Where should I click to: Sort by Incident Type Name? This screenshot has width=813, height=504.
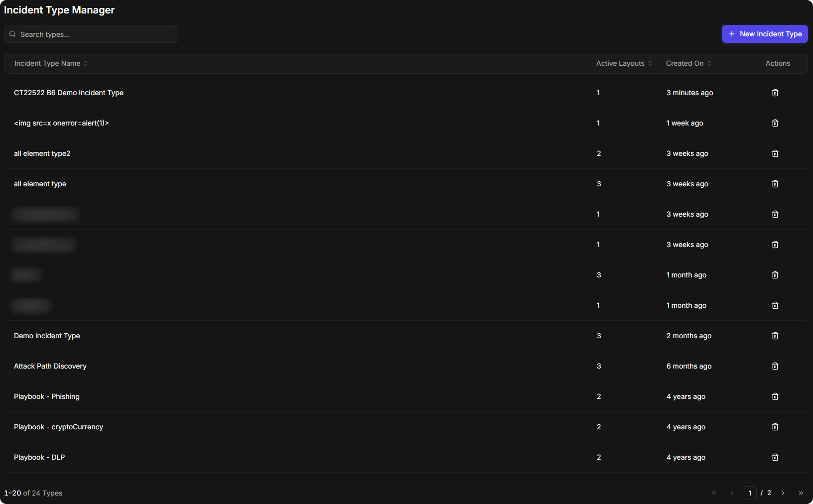pos(51,63)
